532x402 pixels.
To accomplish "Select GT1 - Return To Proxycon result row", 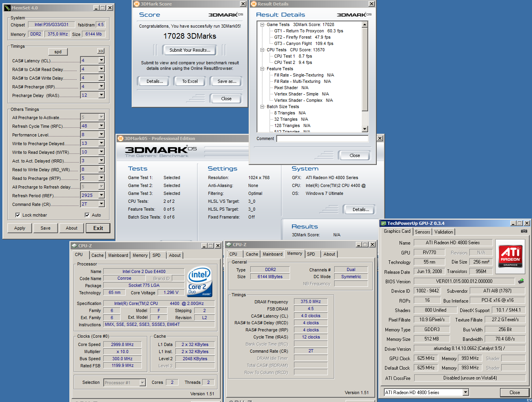I will coord(309,31).
